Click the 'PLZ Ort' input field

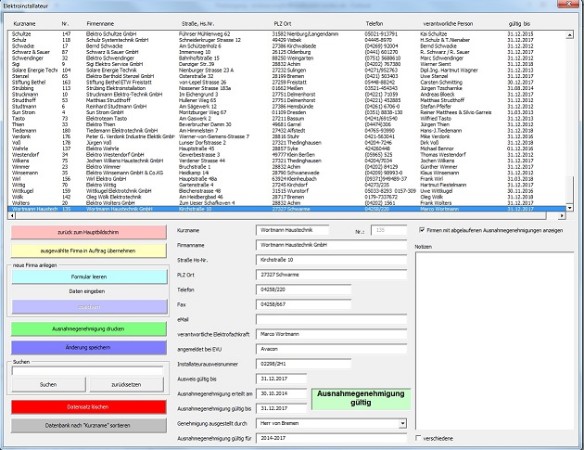[x=331, y=275]
